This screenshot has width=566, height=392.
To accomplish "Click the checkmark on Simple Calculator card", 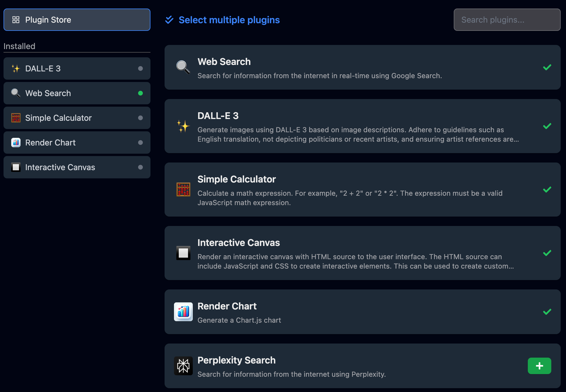I will pyautogui.click(x=547, y=190).
